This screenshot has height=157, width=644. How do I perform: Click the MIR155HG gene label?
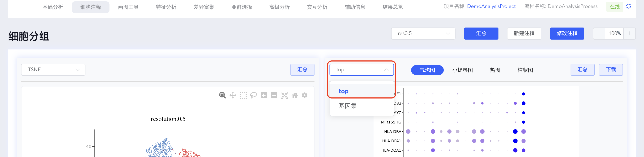[x=391, y=122]
